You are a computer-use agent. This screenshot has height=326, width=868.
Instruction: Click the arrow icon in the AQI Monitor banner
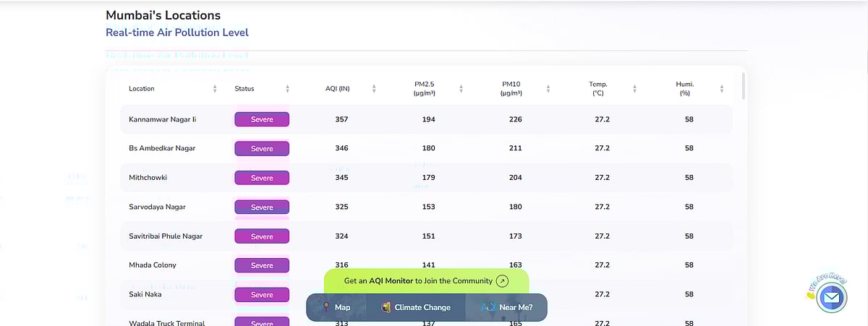503,281
